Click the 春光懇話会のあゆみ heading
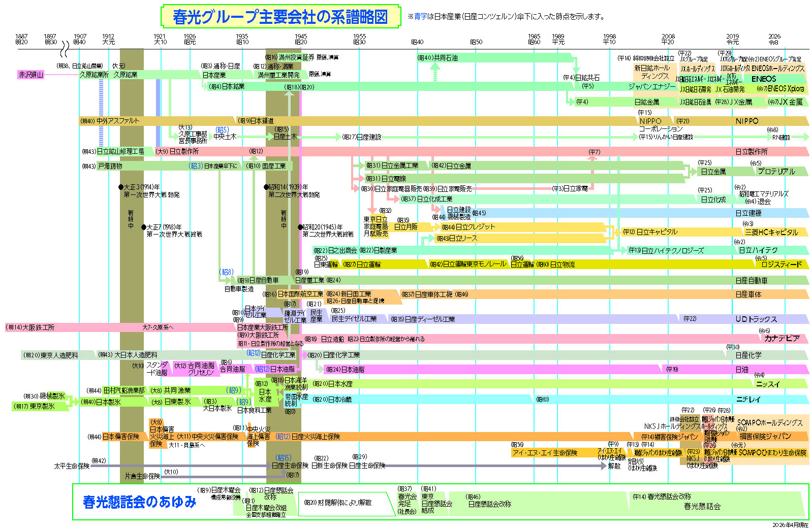 pos(139,502)
